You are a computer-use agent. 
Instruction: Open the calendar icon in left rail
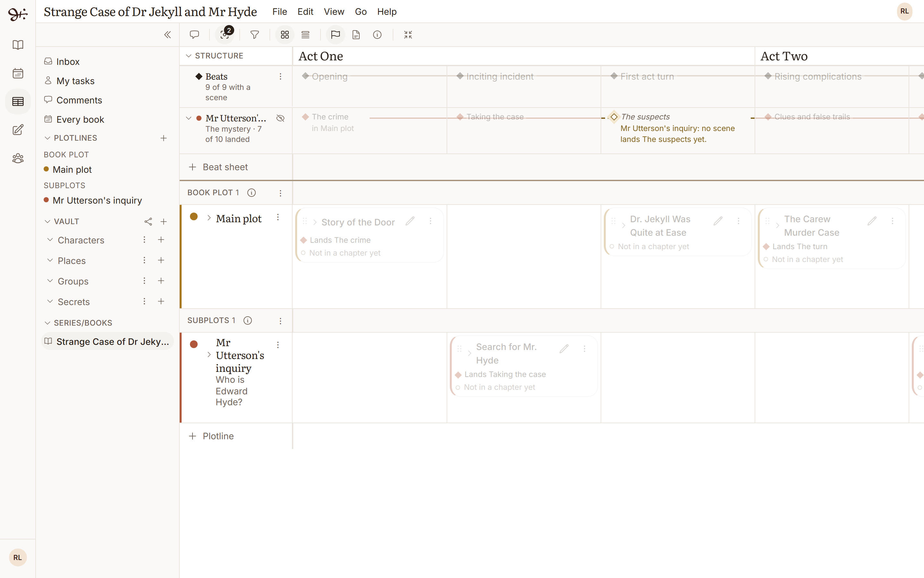(18, 73)
